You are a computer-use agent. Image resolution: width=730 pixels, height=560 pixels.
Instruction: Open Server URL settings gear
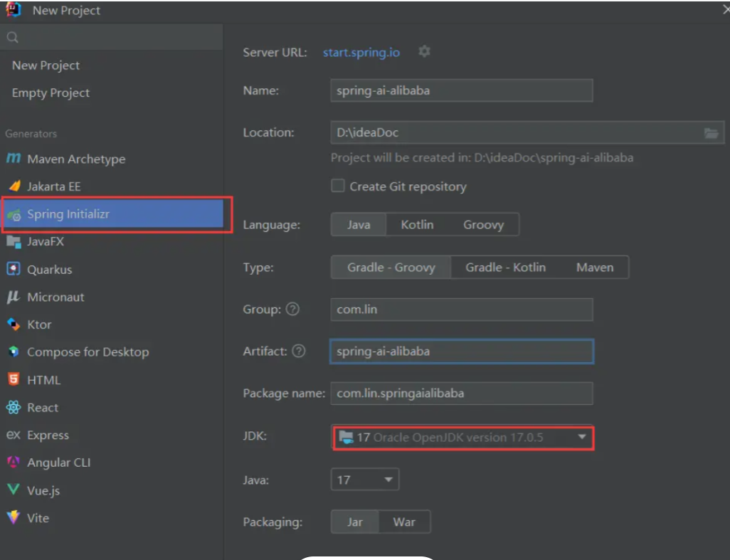pos(423,51)
